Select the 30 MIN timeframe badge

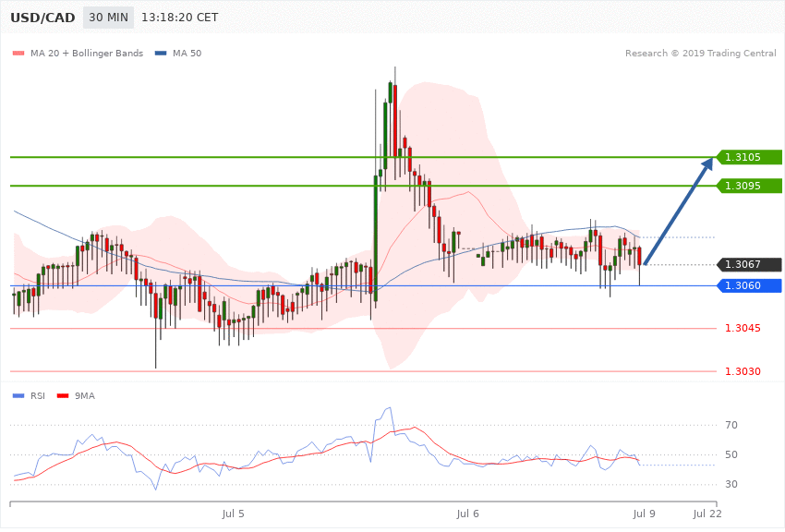[109, 18]
